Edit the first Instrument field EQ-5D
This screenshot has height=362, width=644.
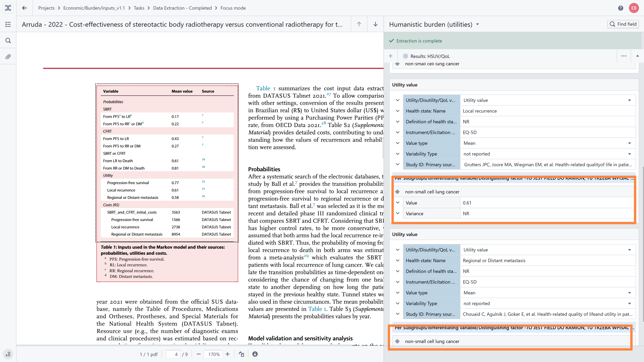pyautogui.click(x=548, y=132)
